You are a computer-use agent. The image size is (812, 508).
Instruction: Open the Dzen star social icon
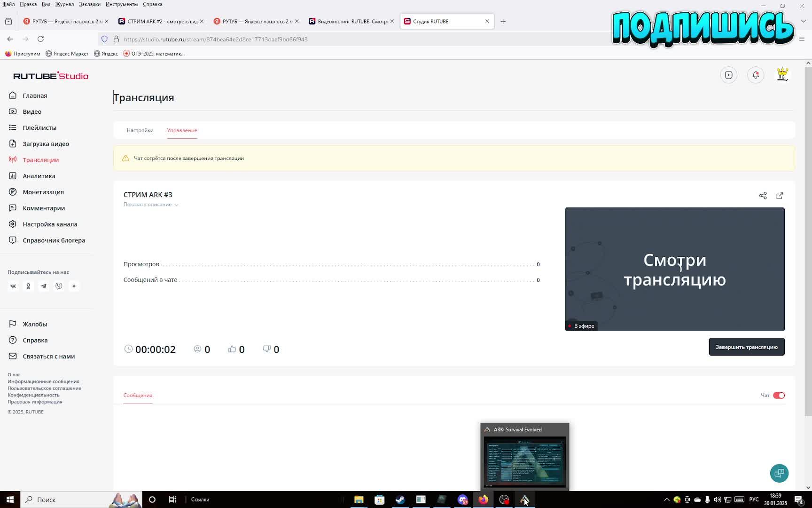pyautogui.click(x=74, y=286)
